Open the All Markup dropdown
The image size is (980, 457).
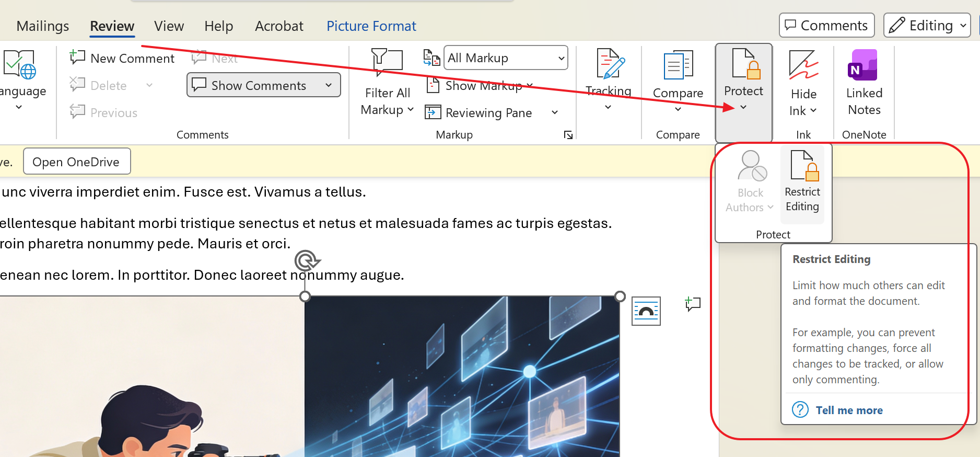click(x=505, y=58)
